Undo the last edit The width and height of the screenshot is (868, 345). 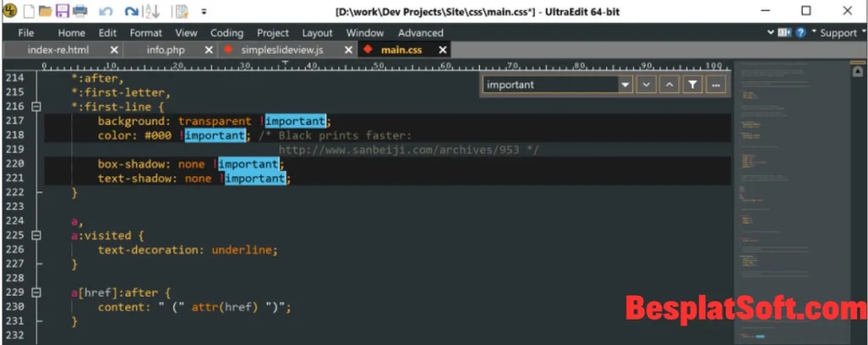click(x=106, y=11)
